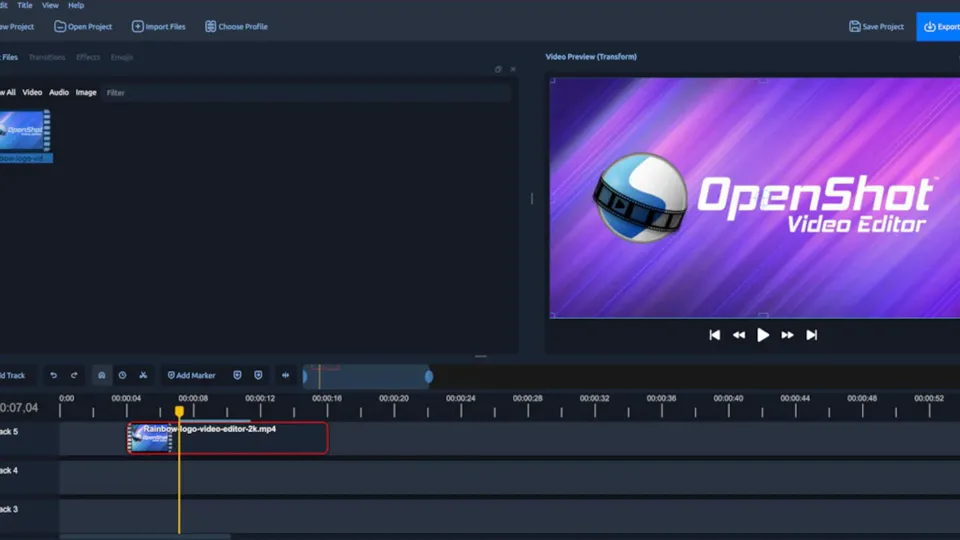Click the Import Files plus icon
Image resolution: width=960 pixels, height=540 pixels.
(138, 26)
